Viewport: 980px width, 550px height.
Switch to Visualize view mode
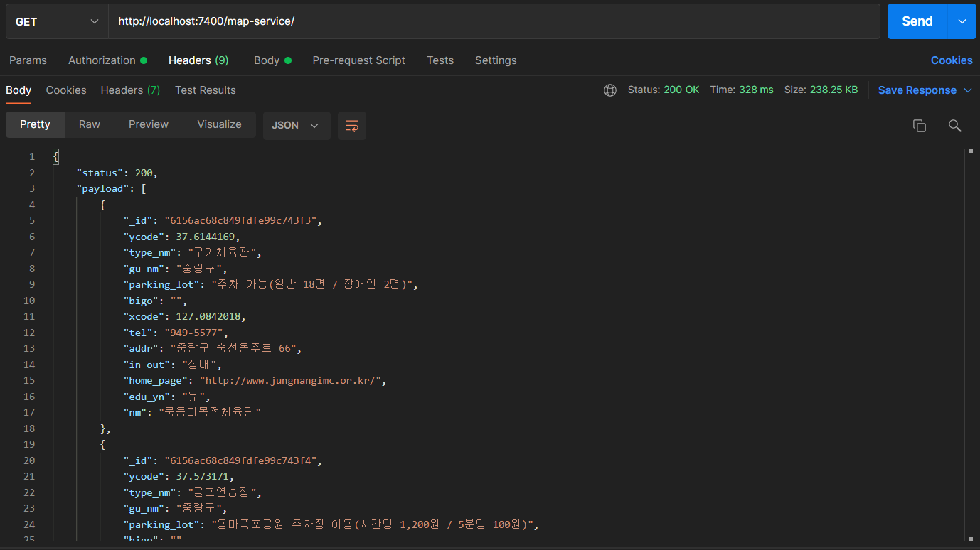point(219,124)
